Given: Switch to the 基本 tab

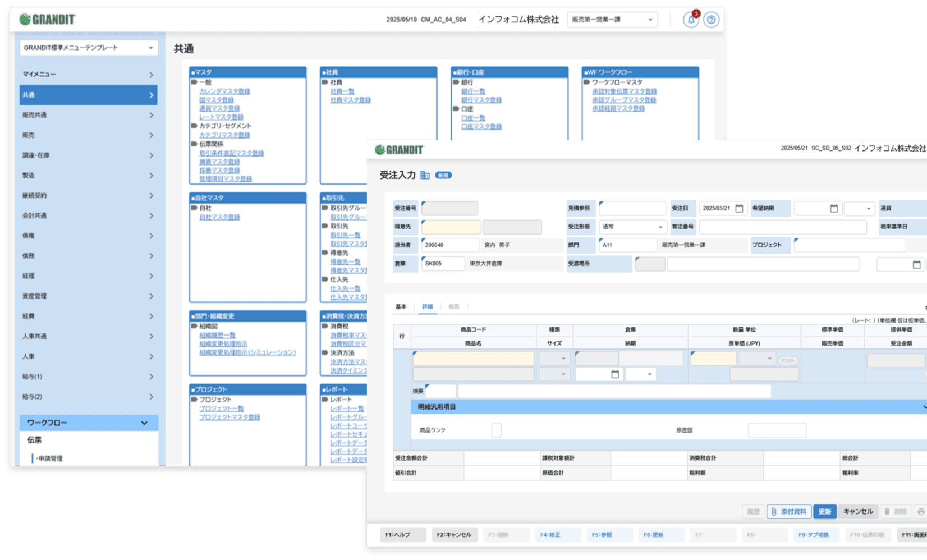Looking at the screenshot, I should [401, 306].
